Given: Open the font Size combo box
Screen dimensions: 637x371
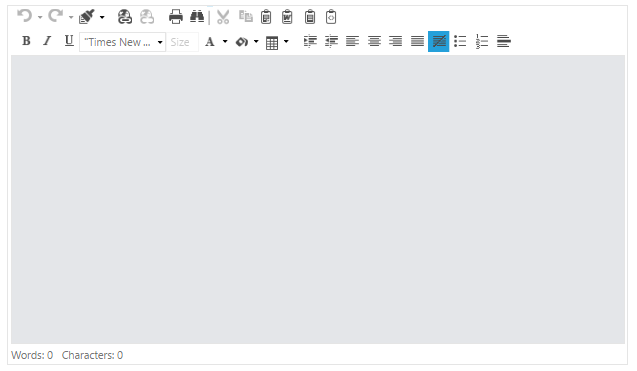Looking at the screenshot, I should [x=182, y=42].
